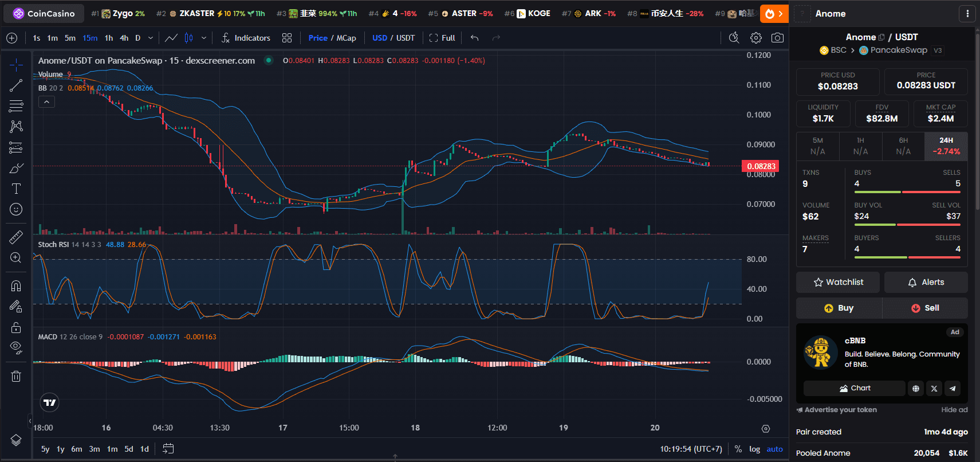The width and height of the screenshot is (980, 462).
Task: Select the 4h timeframe
Action: 124,38
